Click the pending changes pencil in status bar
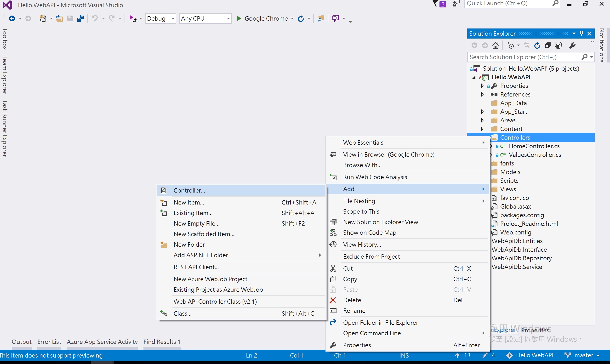Viewport: 610px width, 364px height. (x=485, y=355)
